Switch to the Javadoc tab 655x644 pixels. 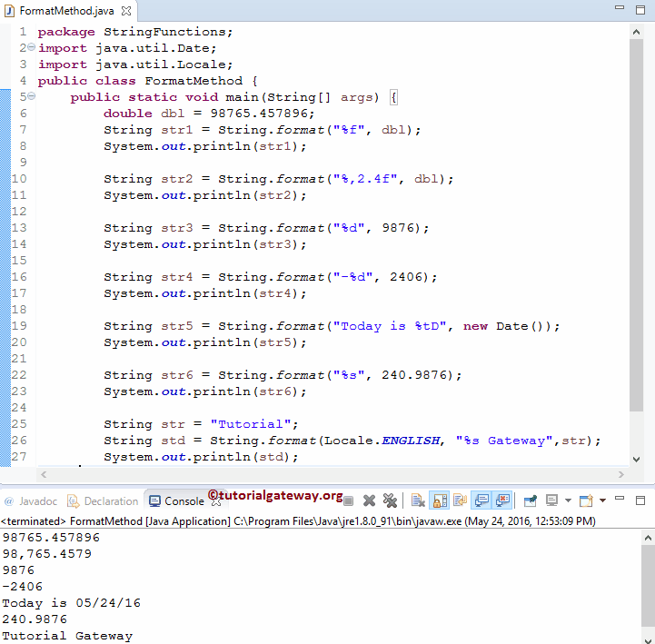pos(32,501)
